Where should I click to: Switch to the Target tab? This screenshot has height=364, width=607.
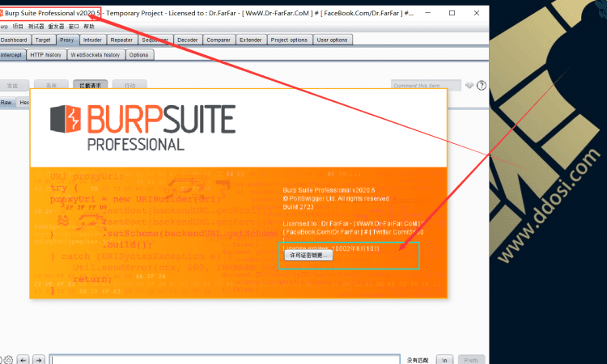tap(43, 40)
